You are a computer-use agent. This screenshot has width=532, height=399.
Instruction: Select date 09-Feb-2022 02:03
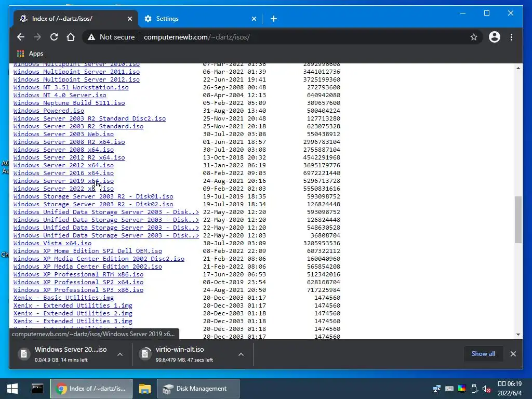click(x=234, y=189)
